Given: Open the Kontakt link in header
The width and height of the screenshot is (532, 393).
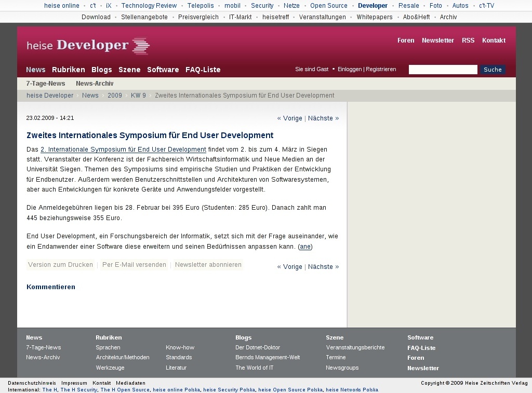Looking at the screenshot, I should 494,40.
